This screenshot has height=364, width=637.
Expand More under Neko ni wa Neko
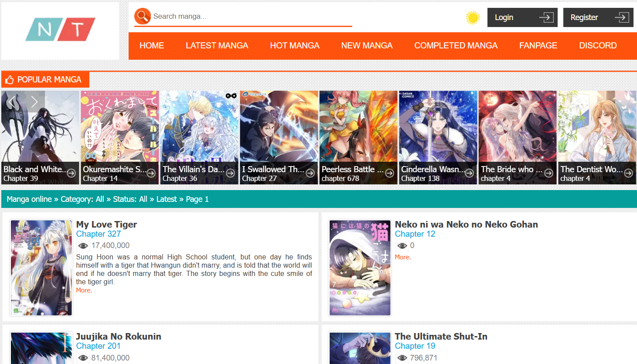point(402,257)
